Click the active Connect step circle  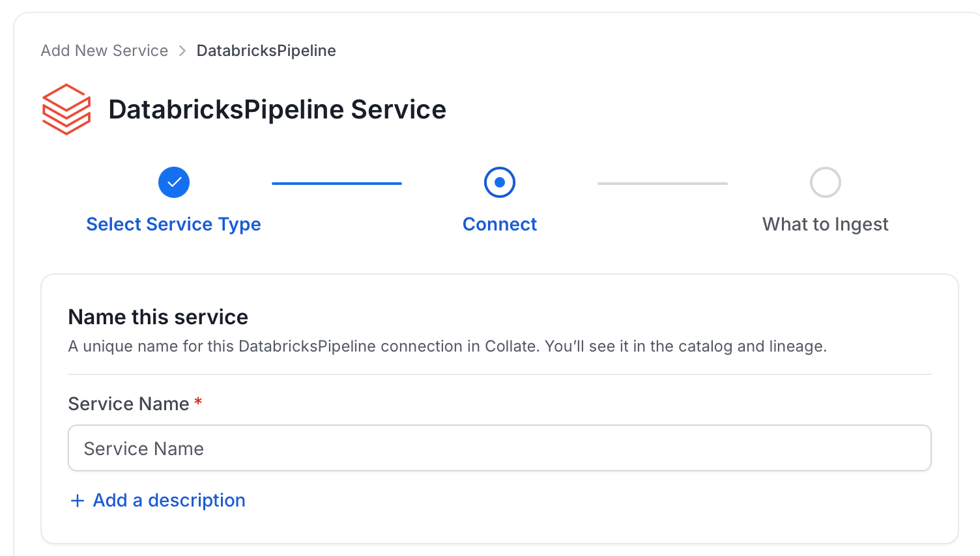(500, 182)
